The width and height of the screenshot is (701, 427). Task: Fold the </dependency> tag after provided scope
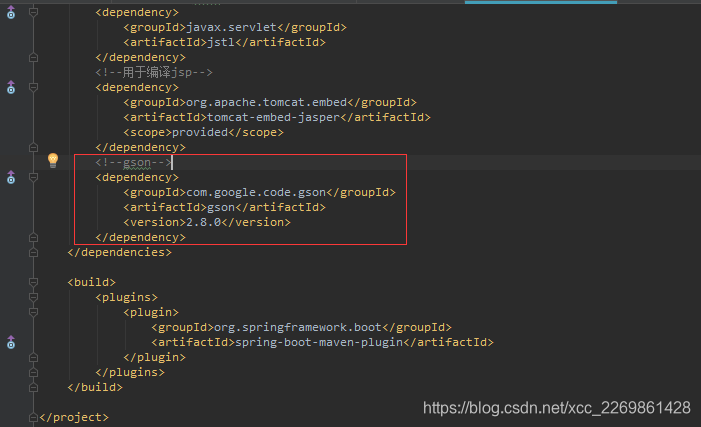33,147
